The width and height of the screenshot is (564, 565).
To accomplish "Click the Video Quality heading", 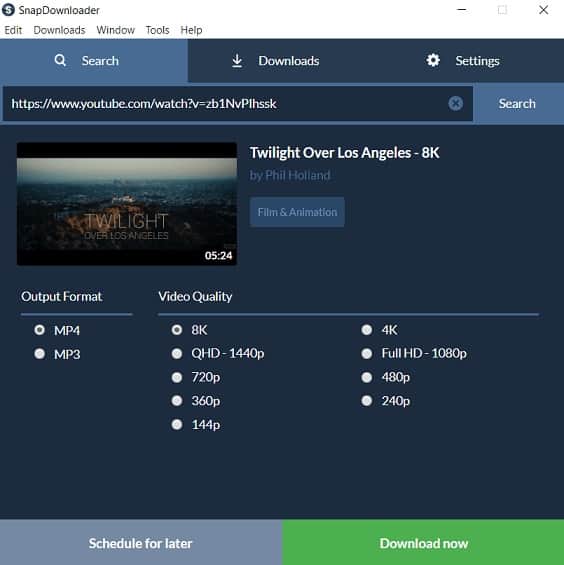I will click(x=195, y=297).
